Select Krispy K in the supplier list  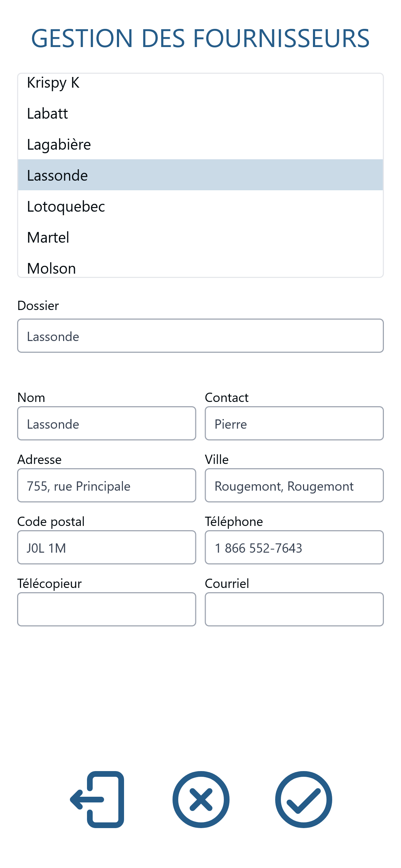pos(200,83)
